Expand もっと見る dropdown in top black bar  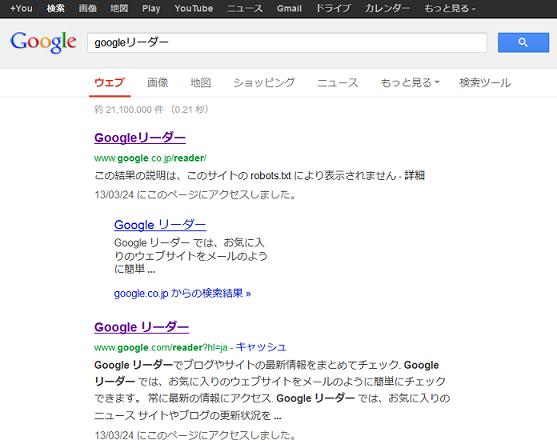coord(449,8)
